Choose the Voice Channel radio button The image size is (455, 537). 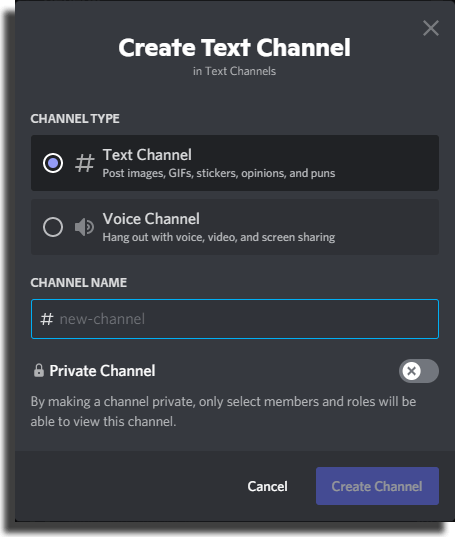point(53,227)
